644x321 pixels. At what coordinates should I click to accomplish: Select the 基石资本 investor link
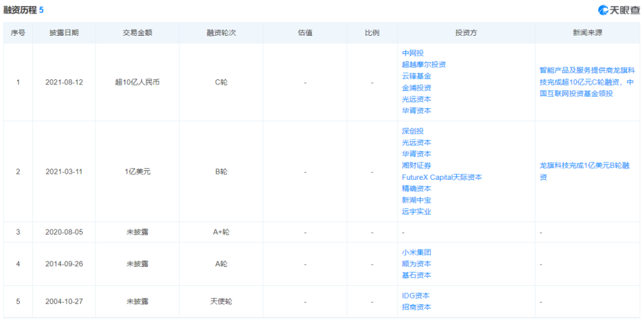416,275
